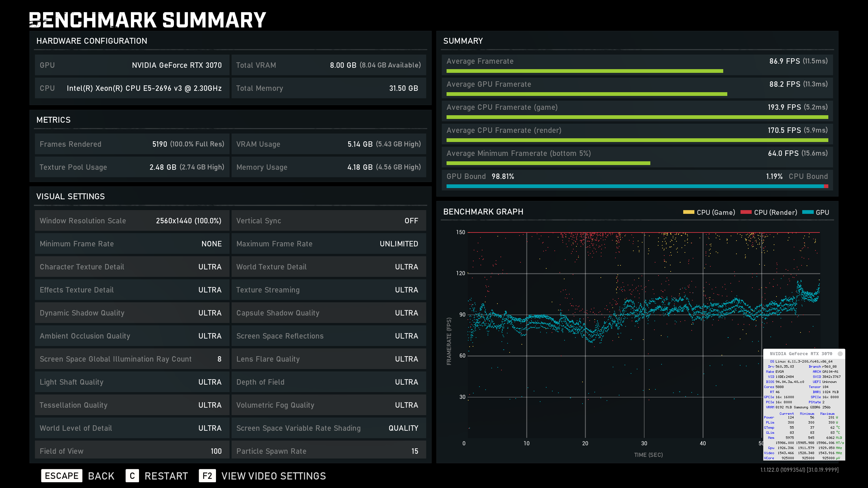Click the World Level of Detail row

coord(132,428)
